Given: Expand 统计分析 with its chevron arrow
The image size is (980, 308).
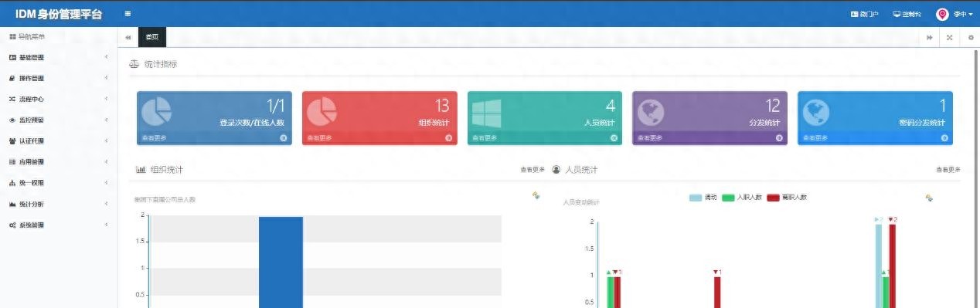Looking at the screenshot, I should click(106, 204).
